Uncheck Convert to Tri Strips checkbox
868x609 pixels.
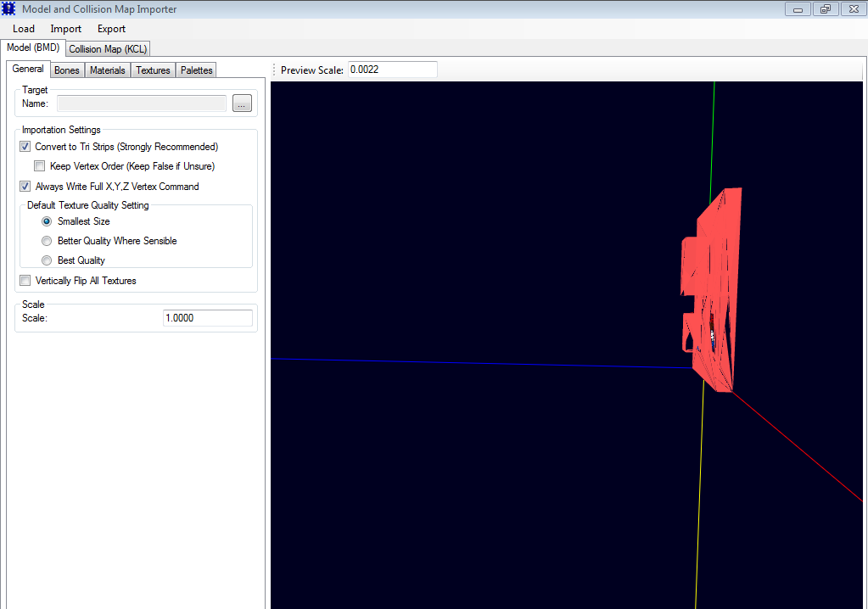point(25,147)
